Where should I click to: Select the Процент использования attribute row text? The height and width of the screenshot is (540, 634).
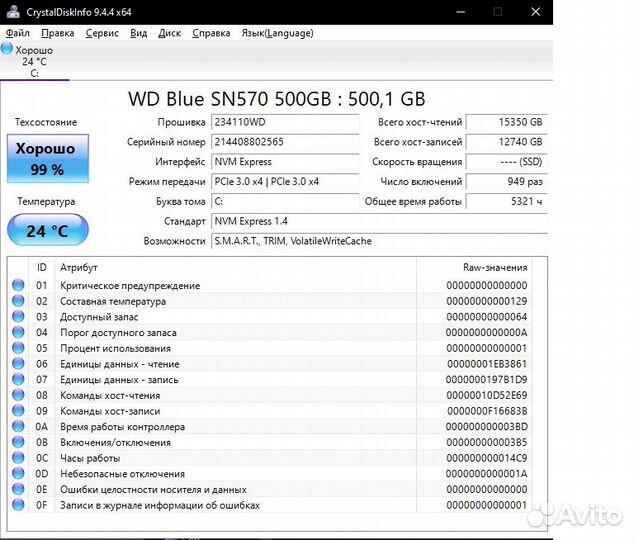(x=115, y=348)
